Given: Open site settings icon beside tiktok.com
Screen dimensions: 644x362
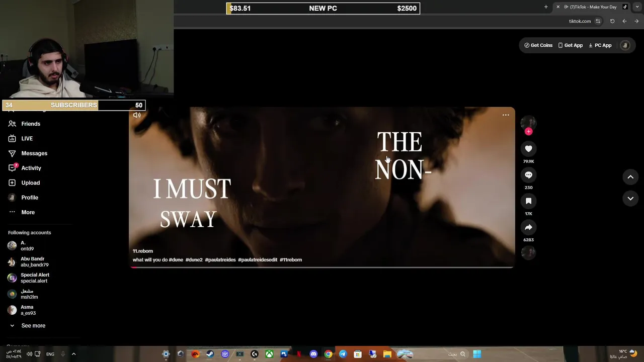Looking at the screenshot, I should pos(598,21).
